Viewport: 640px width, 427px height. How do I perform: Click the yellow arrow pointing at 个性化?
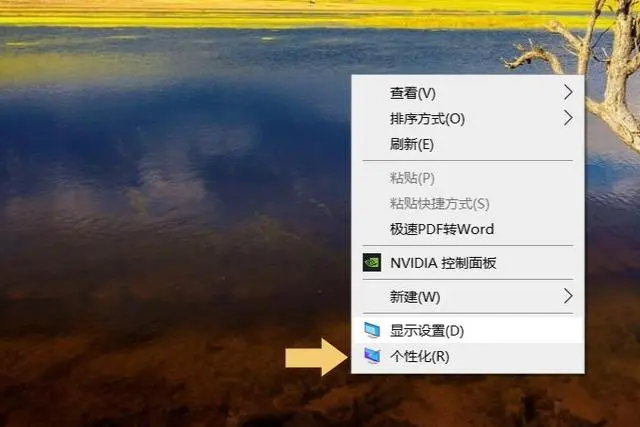point(317,357)
